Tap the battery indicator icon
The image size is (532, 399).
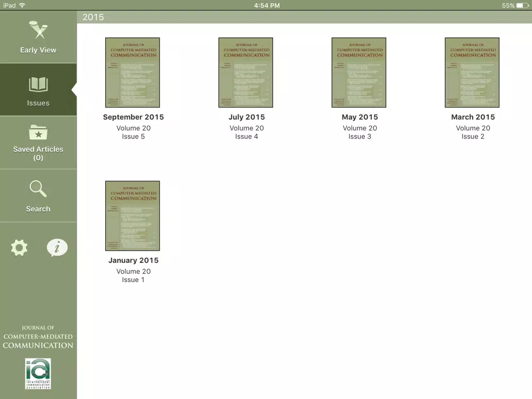[x=522, y=5]
